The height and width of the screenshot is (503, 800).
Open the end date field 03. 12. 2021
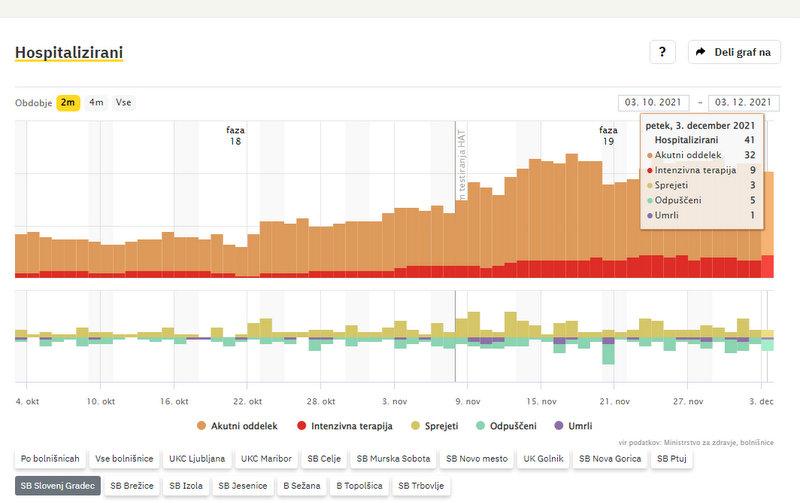click(743, 102)
